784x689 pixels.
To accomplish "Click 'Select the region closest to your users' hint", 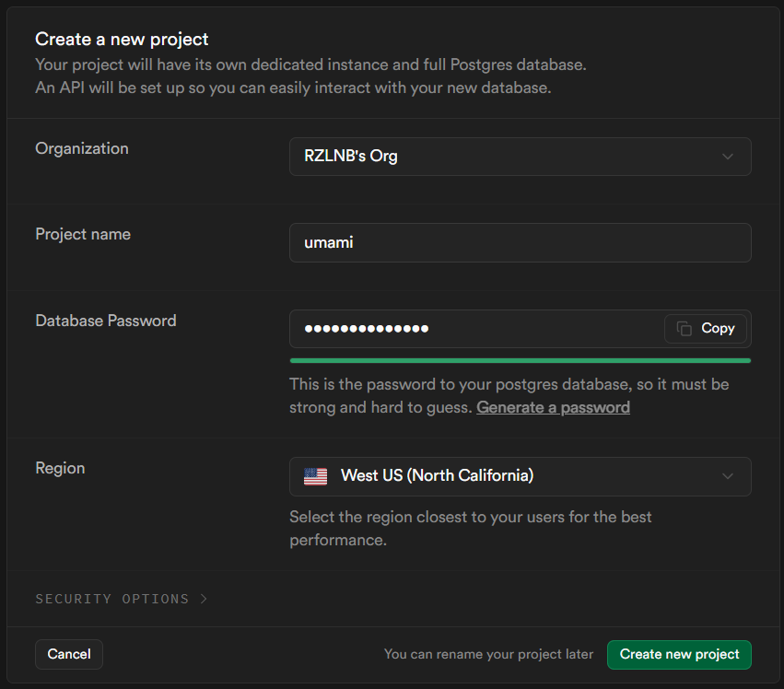I will point(471,528).
